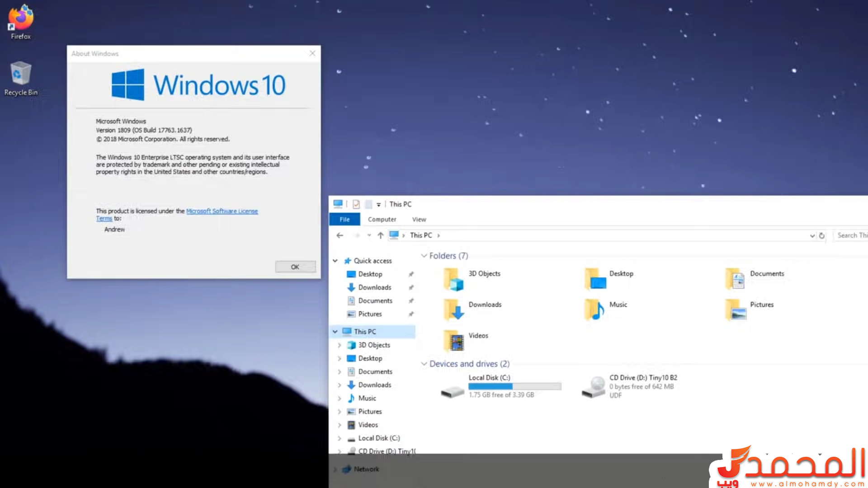Open the View ribbon tab
Image resolution: width=868 pixels, height=488 pixels.
pos(419,219)
